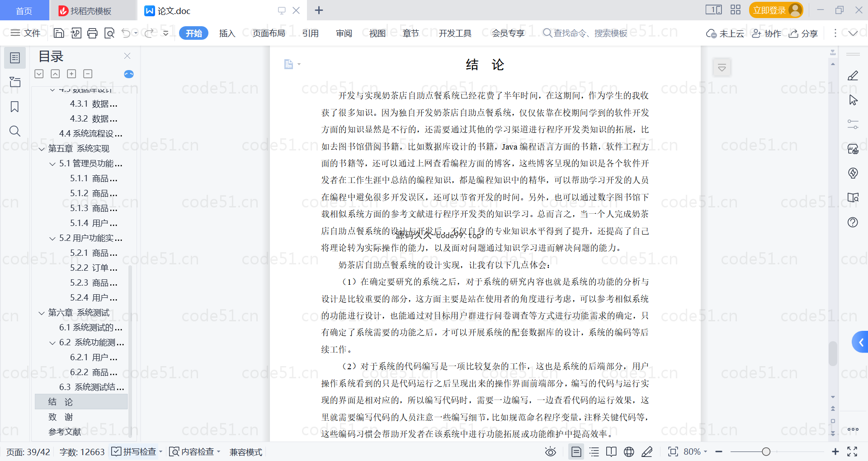The height and width of the screenshot is (461, 868).
Task: Click zoom in plus button
Action: click(835, 452)
